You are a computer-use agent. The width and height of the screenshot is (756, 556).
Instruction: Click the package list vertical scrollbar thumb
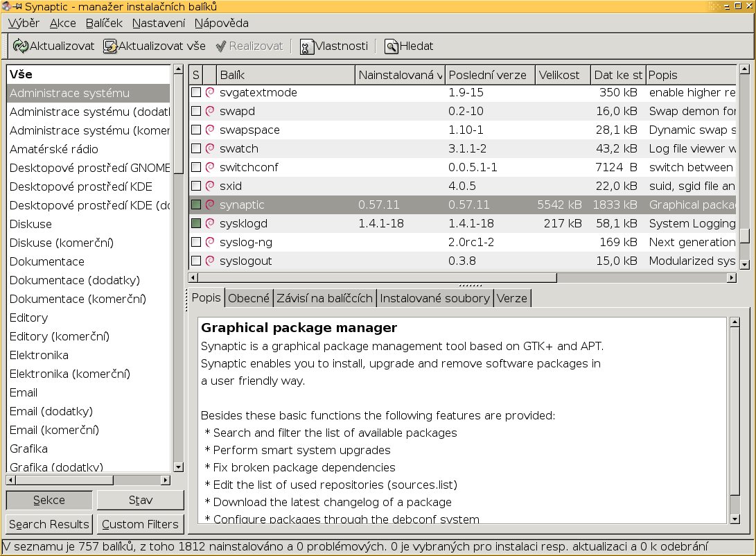click(x=745, y=236)
